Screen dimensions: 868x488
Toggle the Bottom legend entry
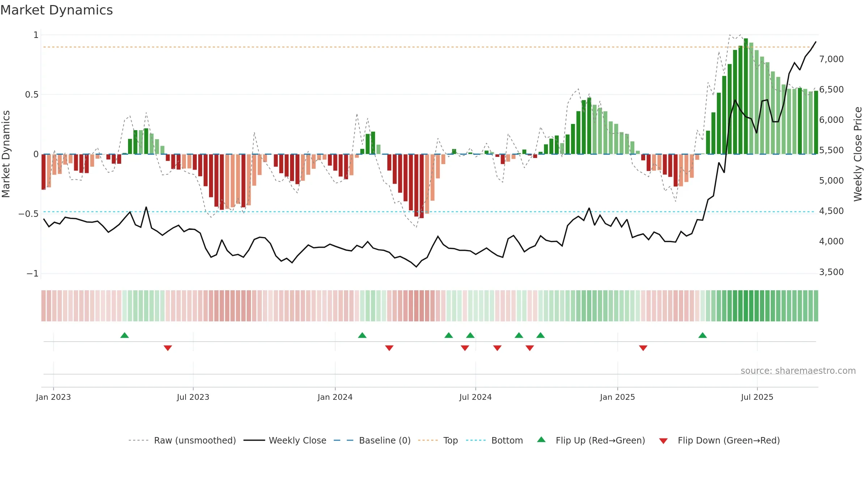(494, 440)
